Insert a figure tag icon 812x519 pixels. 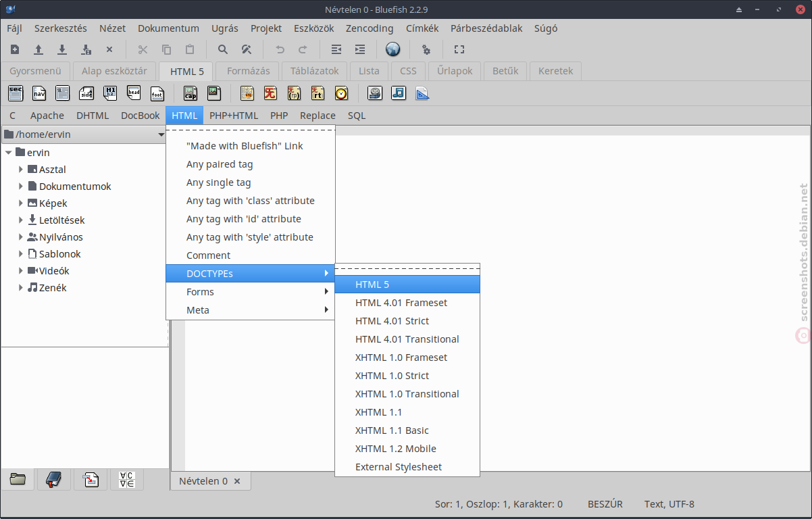tap(214, 93)
